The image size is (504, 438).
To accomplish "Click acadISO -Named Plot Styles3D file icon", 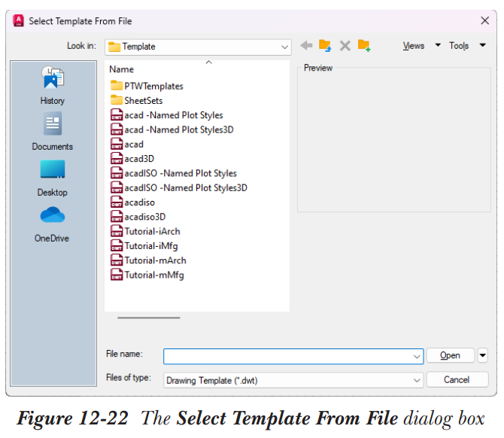I will pos(117,187).
